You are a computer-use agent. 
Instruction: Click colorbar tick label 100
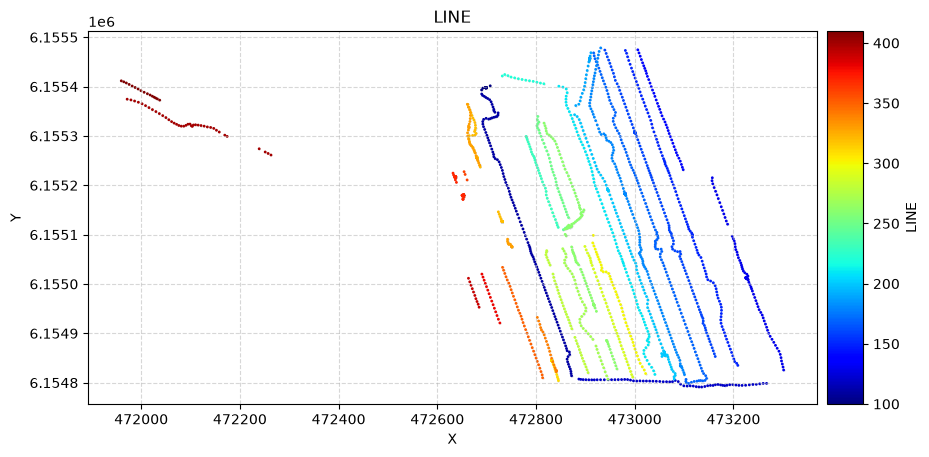tap(885, 404)
